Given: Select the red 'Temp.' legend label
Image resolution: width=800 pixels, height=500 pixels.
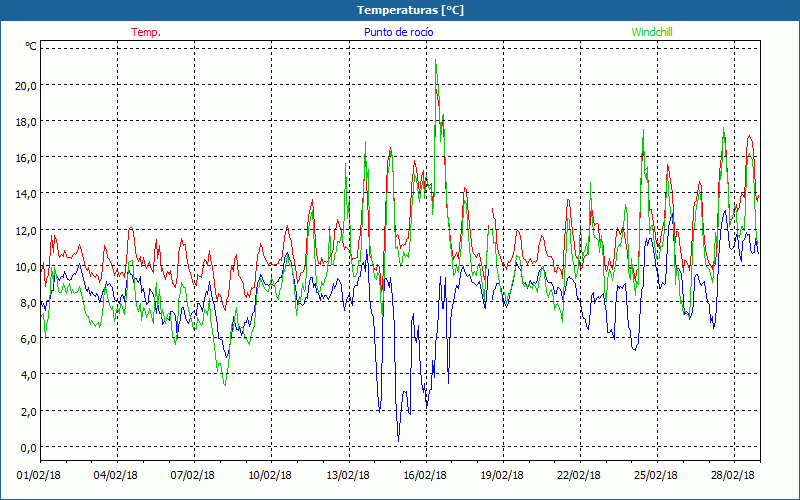Looking at the screenshot, I should coord(146,32).
